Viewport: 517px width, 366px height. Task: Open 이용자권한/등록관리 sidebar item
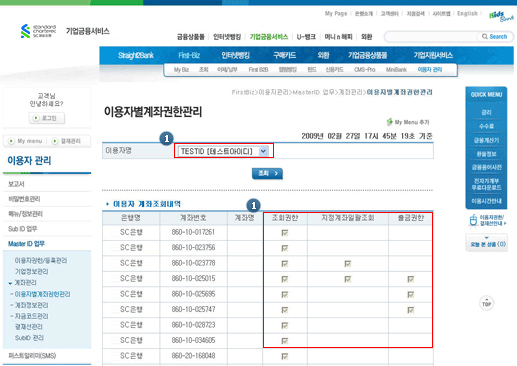pos(41,260)
